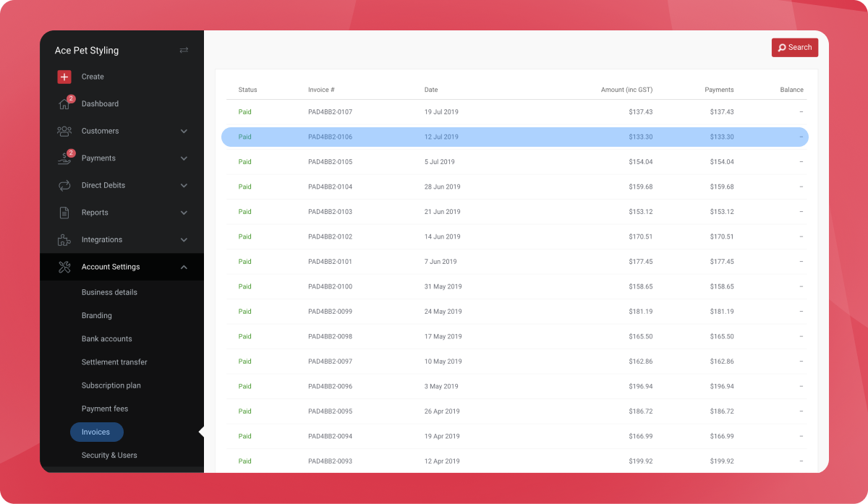
Task: Click the red plus Create icon
Action: [64, 77]
